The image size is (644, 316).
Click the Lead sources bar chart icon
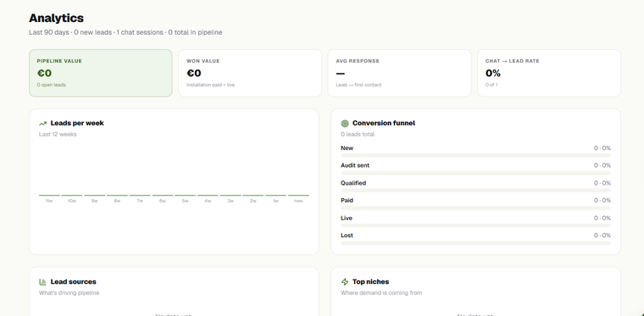coord(42,282)
